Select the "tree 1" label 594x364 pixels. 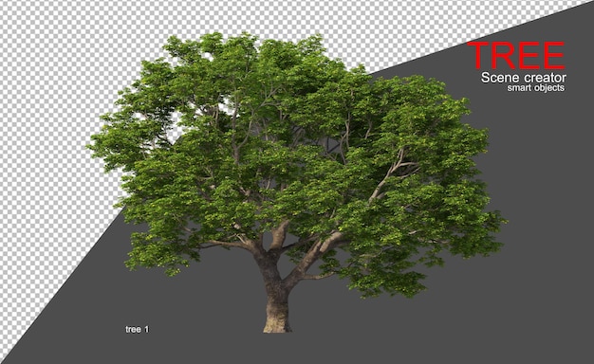[x=138, y=329]
